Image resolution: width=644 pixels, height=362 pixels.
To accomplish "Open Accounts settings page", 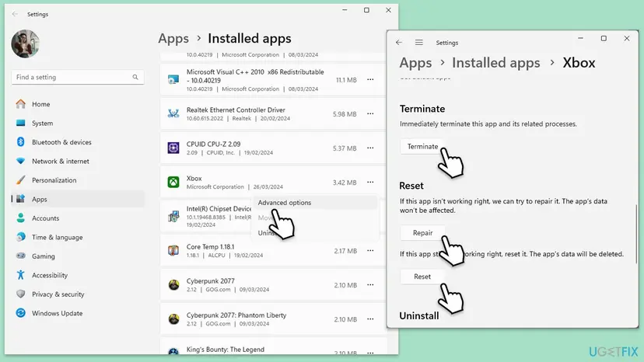I will pos(78,218).
